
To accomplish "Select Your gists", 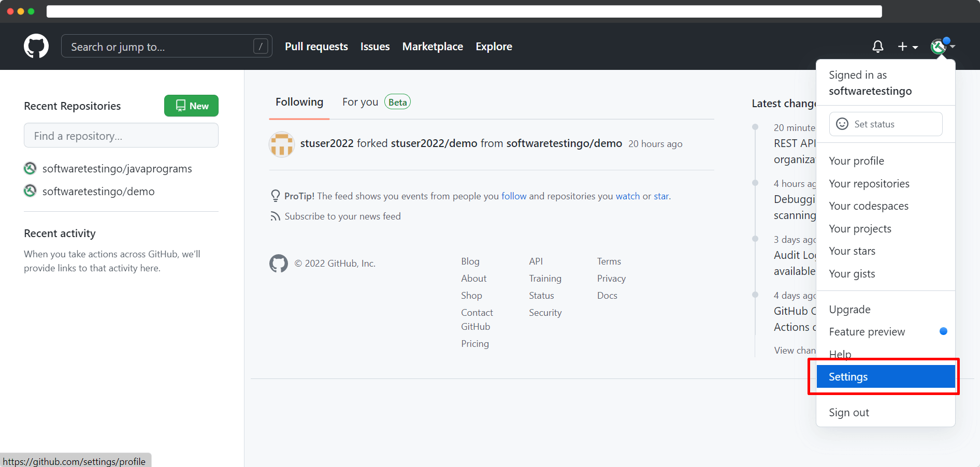I will point(885,274).
